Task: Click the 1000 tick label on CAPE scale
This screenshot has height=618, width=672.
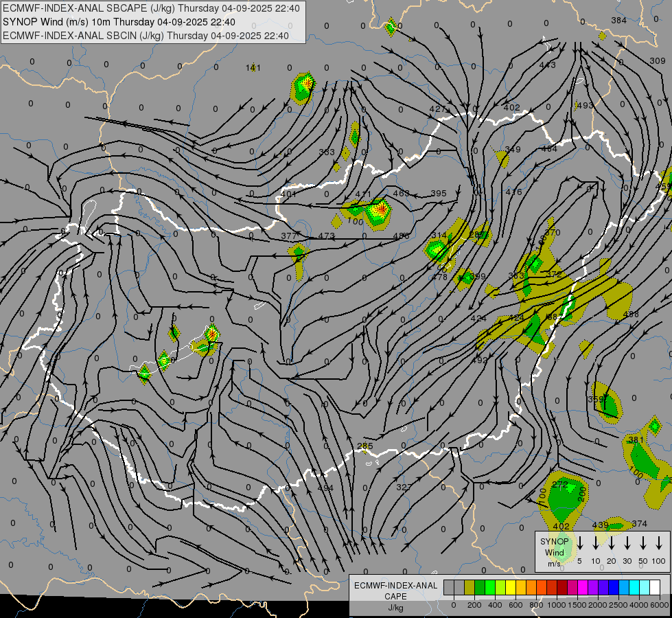Action: point(556,605)
